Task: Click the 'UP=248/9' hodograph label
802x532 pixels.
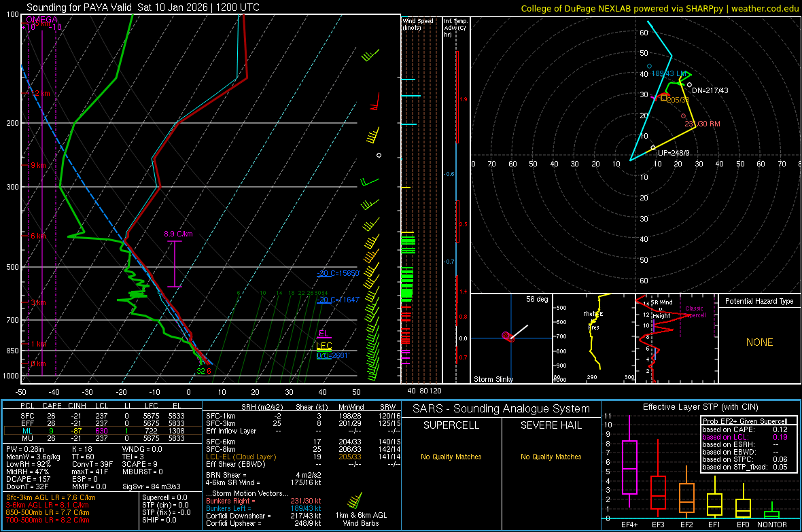Action: [673, 153]
